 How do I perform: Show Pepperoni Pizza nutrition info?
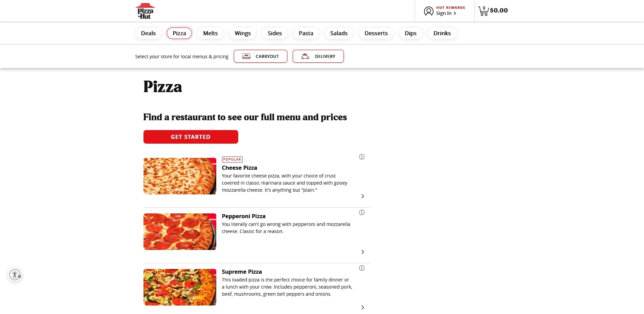pyautogui.click(x=361, y=212)
